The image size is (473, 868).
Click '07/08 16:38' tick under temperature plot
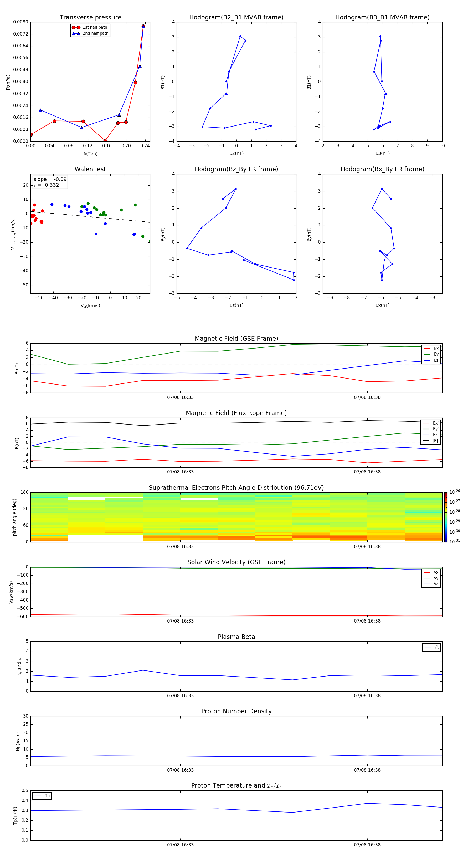367,845
